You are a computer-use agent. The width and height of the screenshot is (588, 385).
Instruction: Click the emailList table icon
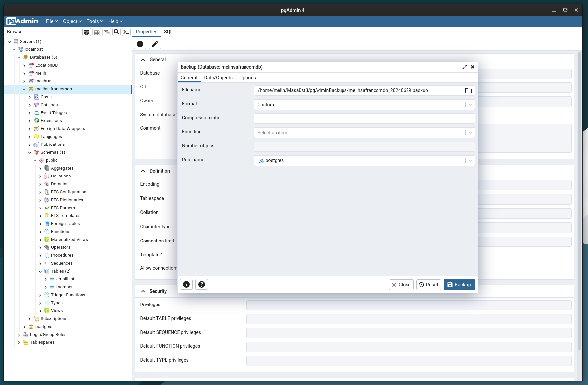click(52, 279)
